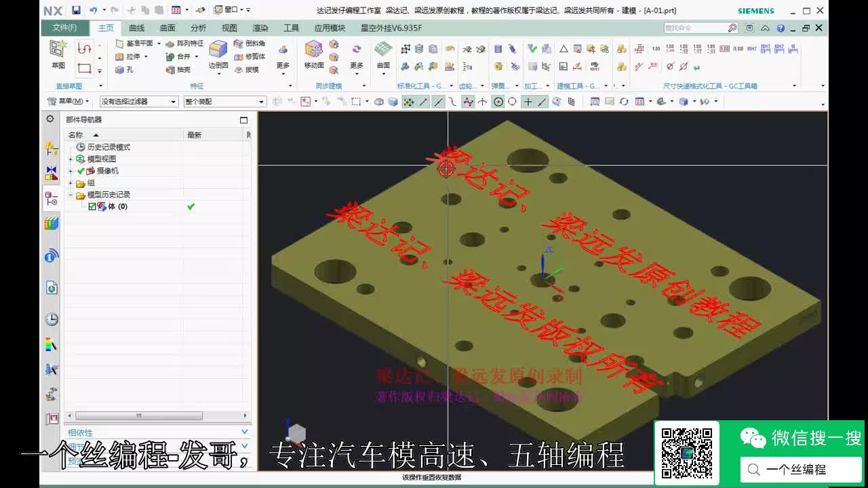Switch to the 星空外挂V6.935F tab
The image size is (868, 488).
391,28
